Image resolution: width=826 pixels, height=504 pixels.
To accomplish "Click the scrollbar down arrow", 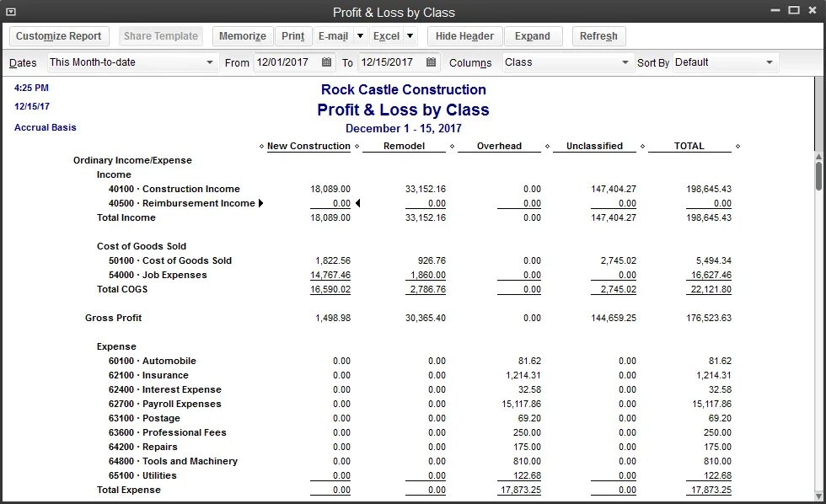I will click(x=818, y=496).
